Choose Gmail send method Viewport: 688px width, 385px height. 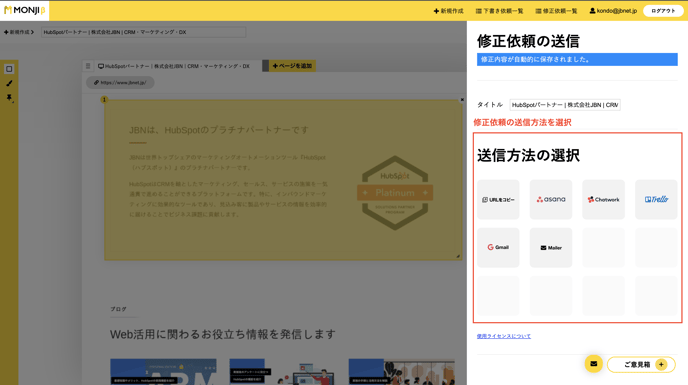[x=498, y=248]
